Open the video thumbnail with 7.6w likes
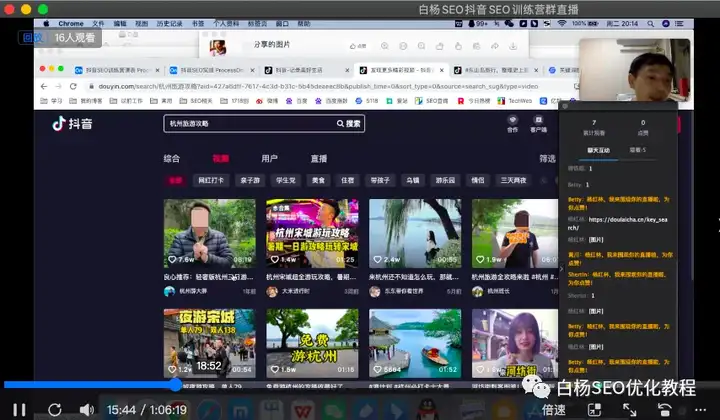The image size is (720, 420). 209,233
